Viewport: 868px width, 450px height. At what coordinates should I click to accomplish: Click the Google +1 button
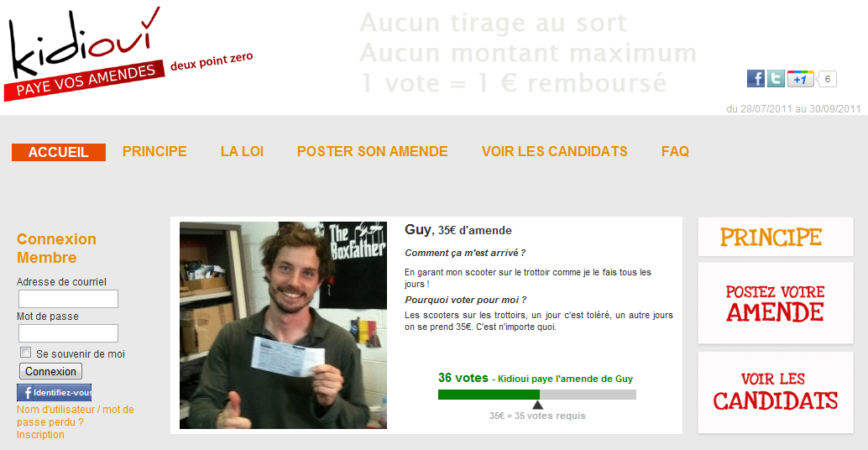click(x=801, y=79)
